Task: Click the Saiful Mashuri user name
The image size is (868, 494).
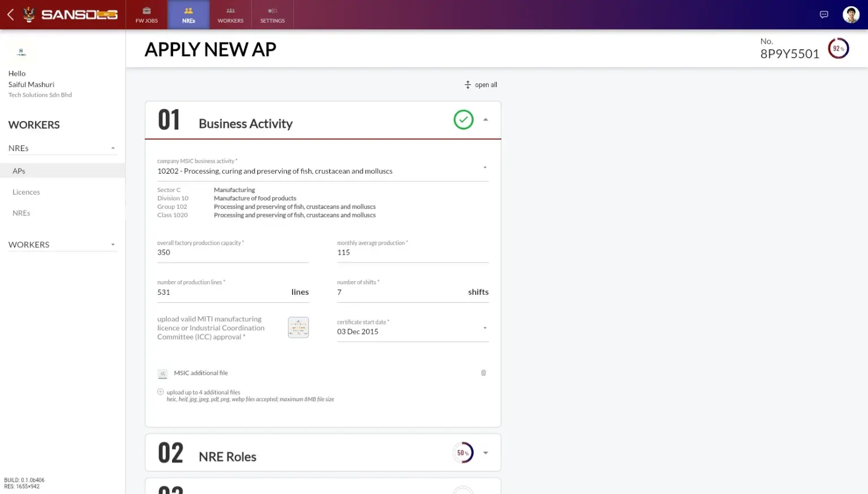Action: (x=31, y=84)
